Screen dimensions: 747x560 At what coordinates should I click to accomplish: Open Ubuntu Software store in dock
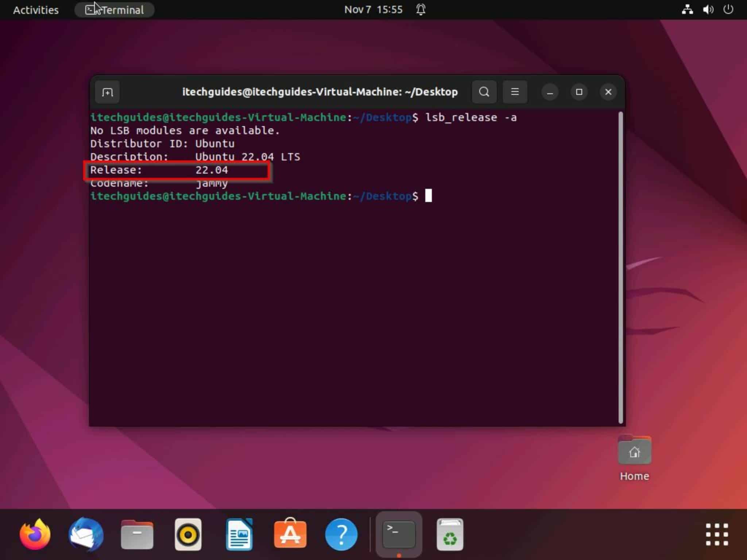point(290,533)
